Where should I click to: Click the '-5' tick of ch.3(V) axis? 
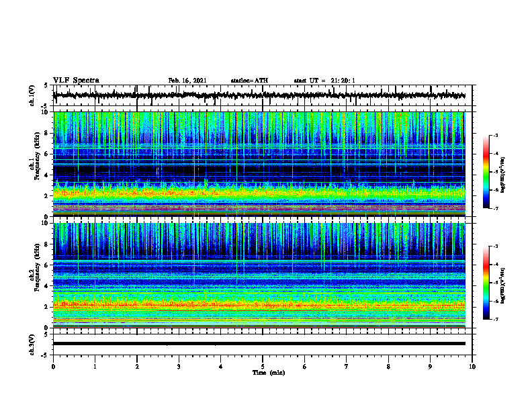[x=45, y=355]
